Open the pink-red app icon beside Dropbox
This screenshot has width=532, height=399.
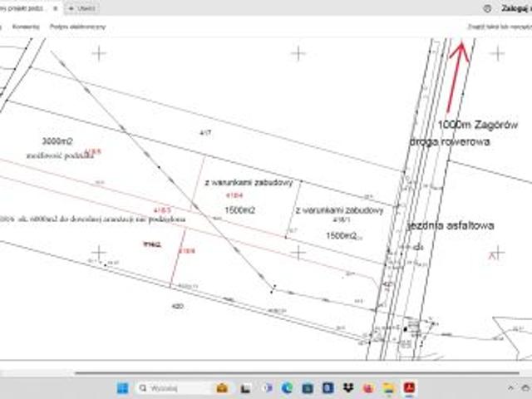[x=368, y=387]
